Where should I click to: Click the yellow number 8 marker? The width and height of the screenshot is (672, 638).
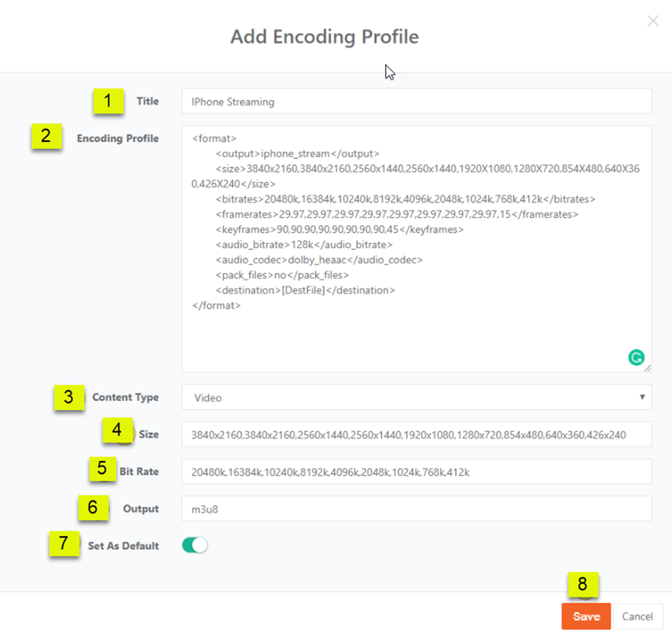click(x=582, y=585)
